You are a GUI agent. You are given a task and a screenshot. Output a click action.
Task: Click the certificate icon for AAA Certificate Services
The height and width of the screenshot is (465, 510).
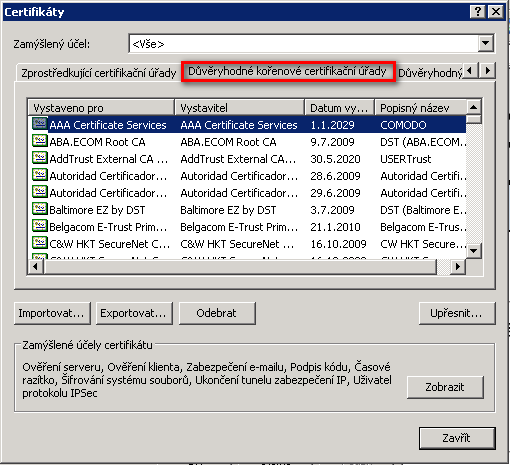coord(40,124)
